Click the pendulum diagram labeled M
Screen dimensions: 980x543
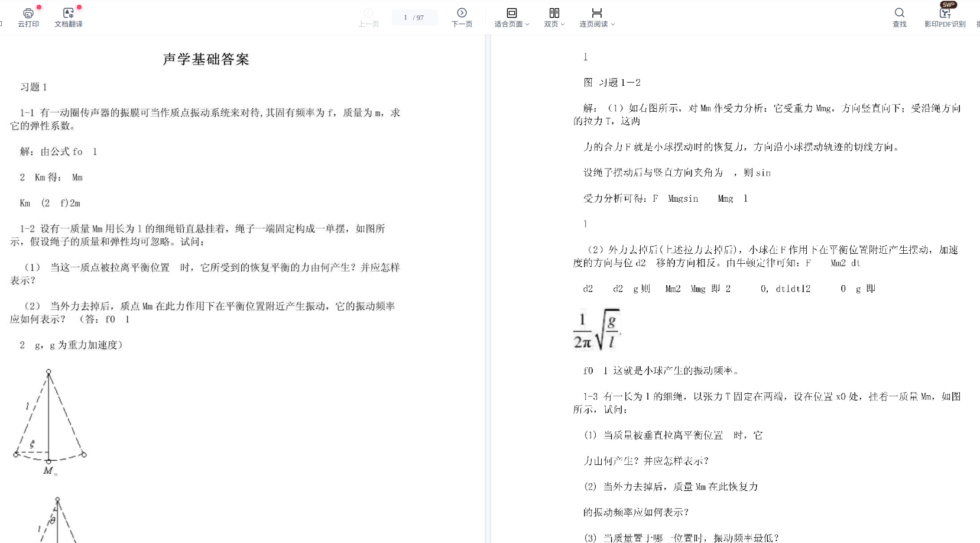50,421
